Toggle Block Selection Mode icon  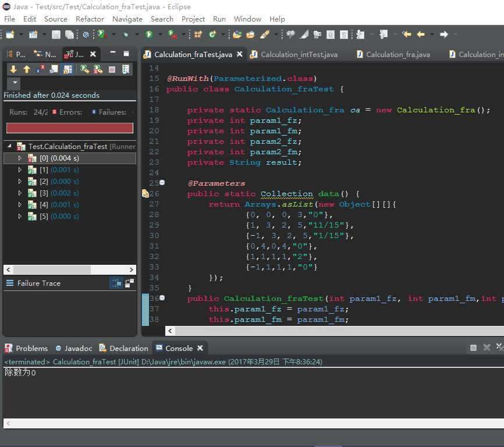(x=331, y=34)
